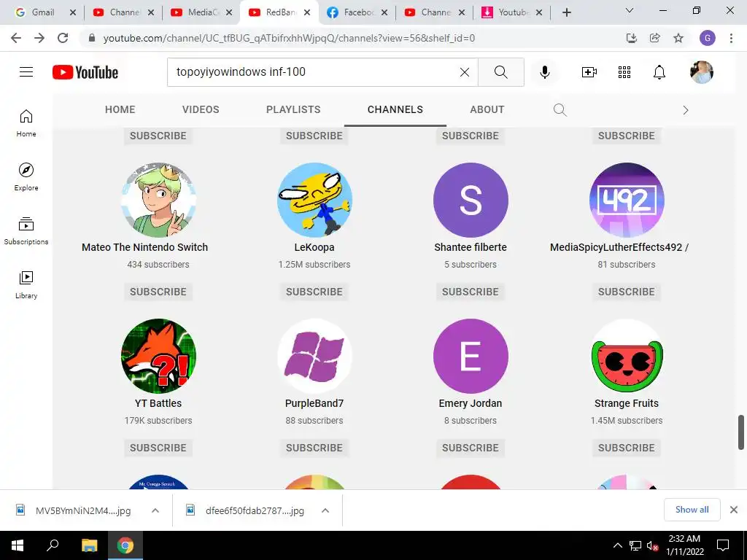The height and width of the screenshot is (560, 747).
Task: Subscribe to MediaSpicyLutherEffects492
Action: click(x=627, y=292)
